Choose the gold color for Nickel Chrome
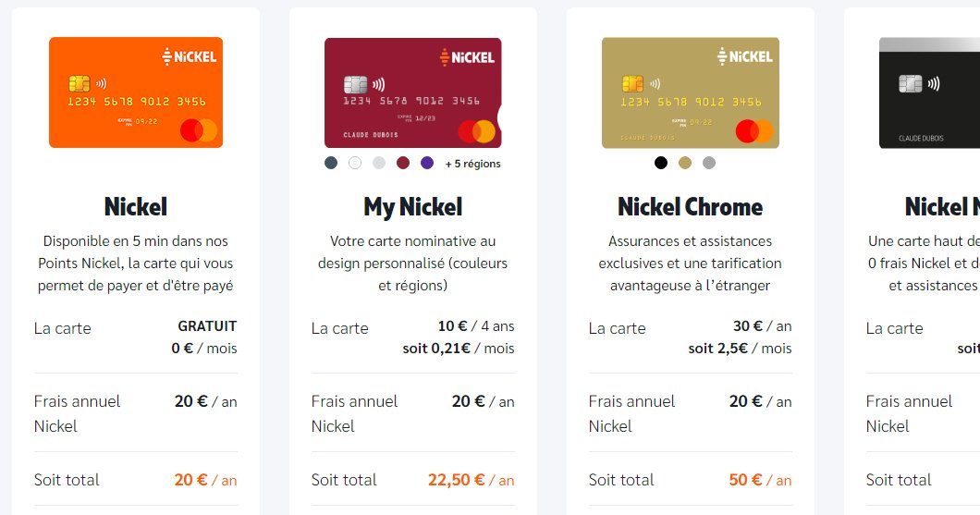 pyautogui.click(x=685, y=163)
